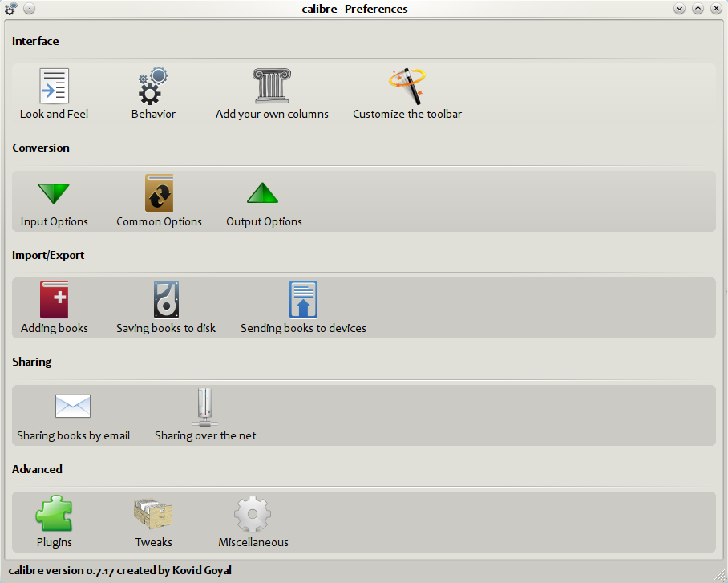
Task: Click the 'Miscellaneous' label
Action: 253,543
